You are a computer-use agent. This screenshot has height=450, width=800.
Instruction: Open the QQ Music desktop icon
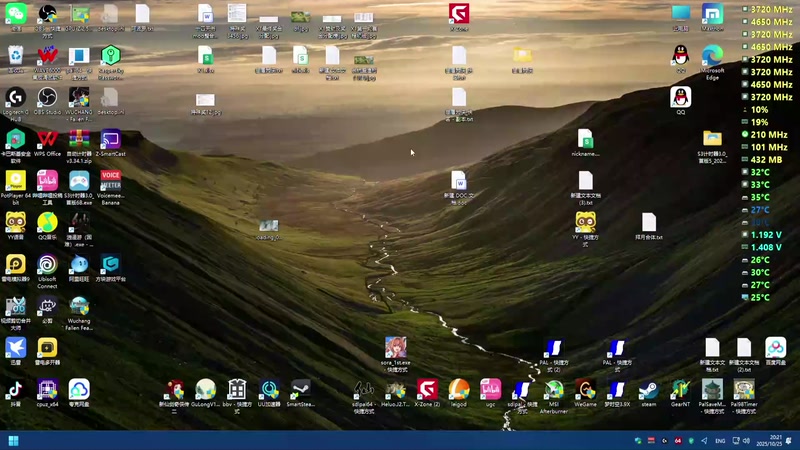pyautogui.click(x=47, y=222)
